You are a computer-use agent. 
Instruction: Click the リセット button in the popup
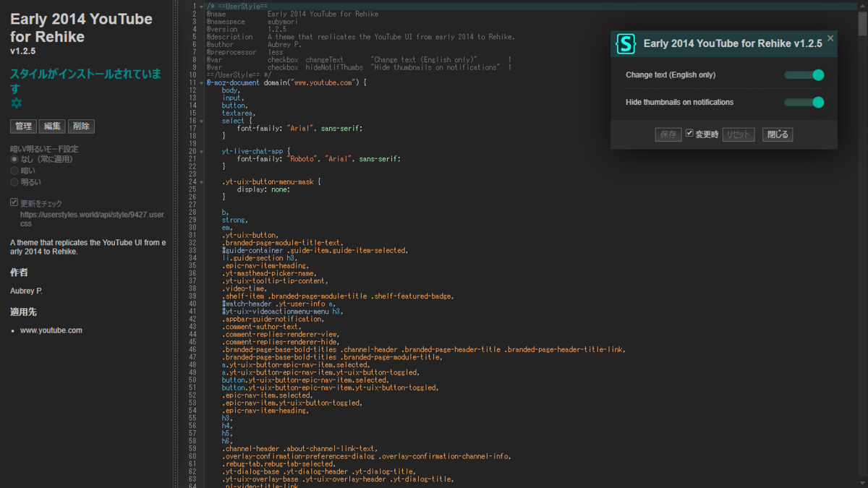click(x=739, y=134)
